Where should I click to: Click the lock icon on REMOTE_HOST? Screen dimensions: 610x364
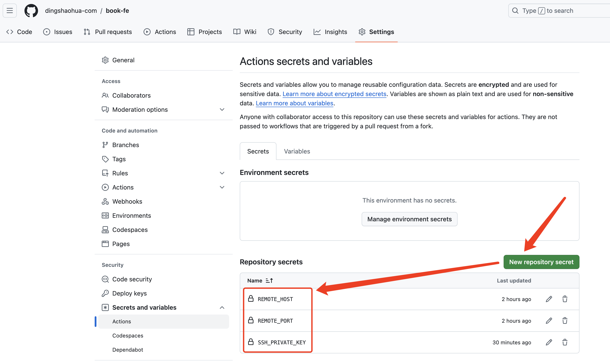click(251, 299)
